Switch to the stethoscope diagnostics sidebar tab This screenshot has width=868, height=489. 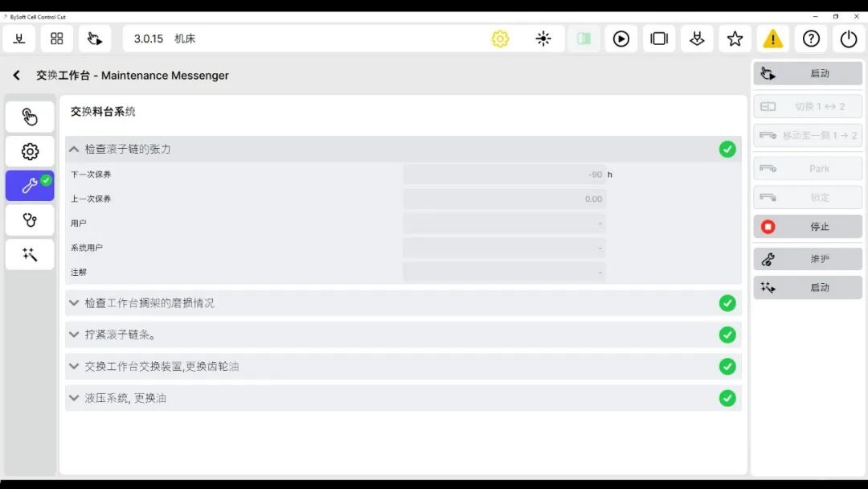click(30, 220)
